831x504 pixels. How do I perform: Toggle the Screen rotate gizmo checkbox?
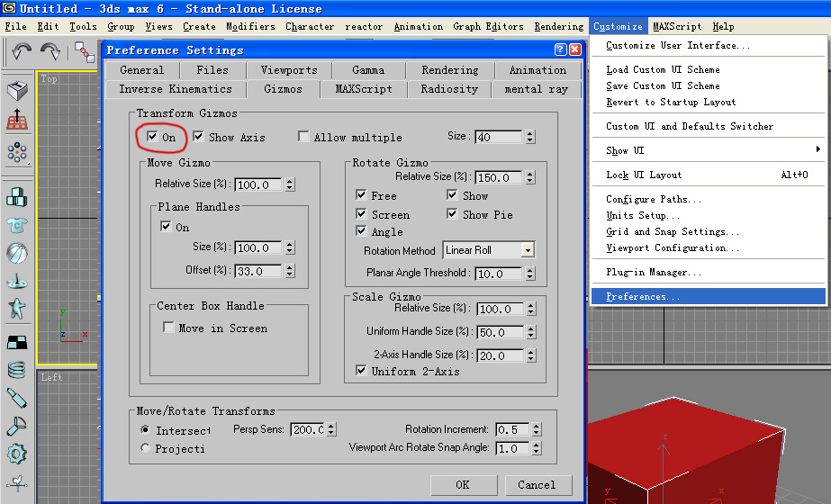click(x=361, y=213)
